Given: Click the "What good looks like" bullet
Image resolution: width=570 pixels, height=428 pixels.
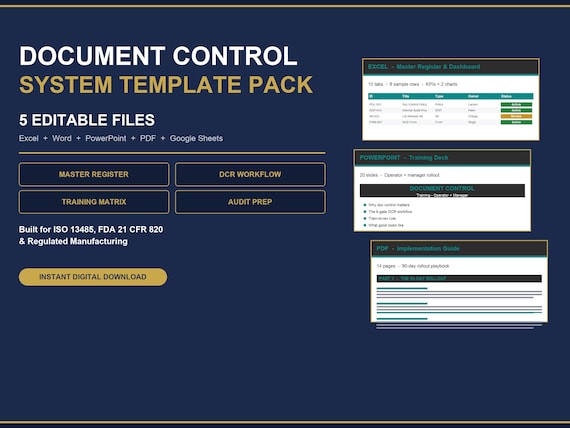Looking at the screenshot, I should 386,225.
